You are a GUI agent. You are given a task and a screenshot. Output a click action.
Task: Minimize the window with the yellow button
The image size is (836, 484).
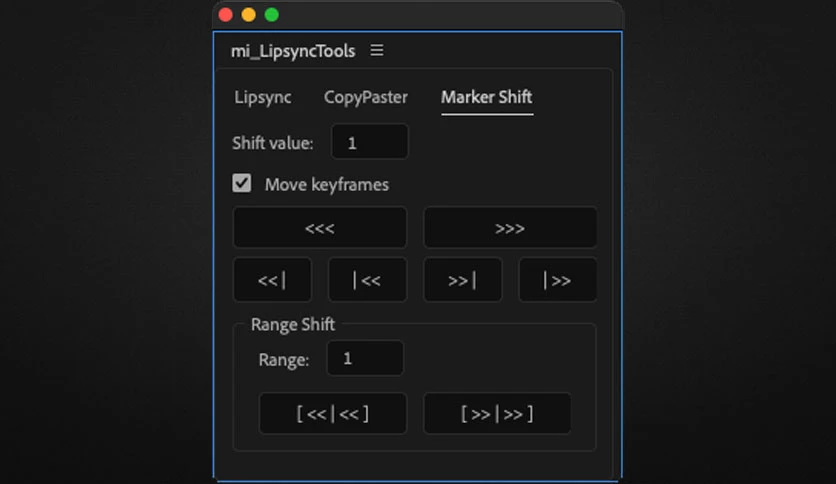coord(248,15)
